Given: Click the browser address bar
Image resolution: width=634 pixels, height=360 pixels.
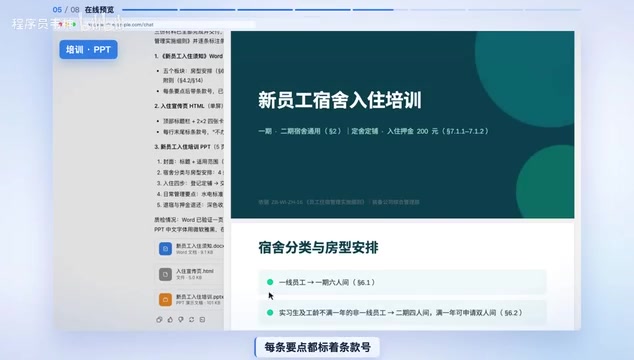Looking at the screenshot, I should click(x=167, y=25).
